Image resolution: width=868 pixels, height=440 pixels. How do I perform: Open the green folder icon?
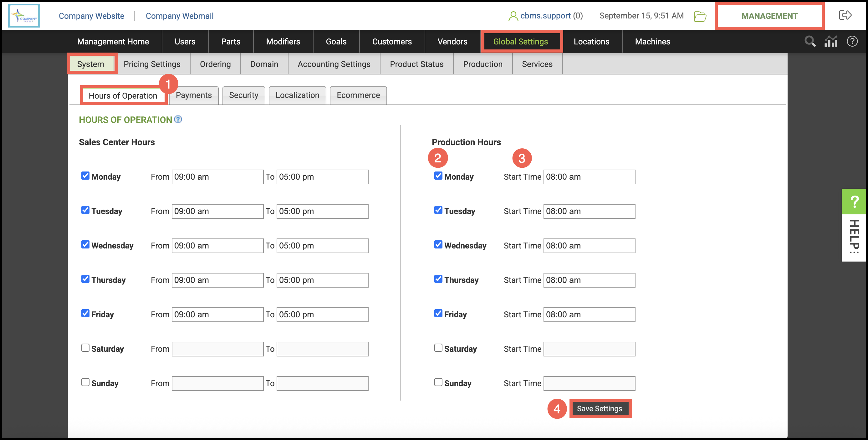[x=700, y=16]
